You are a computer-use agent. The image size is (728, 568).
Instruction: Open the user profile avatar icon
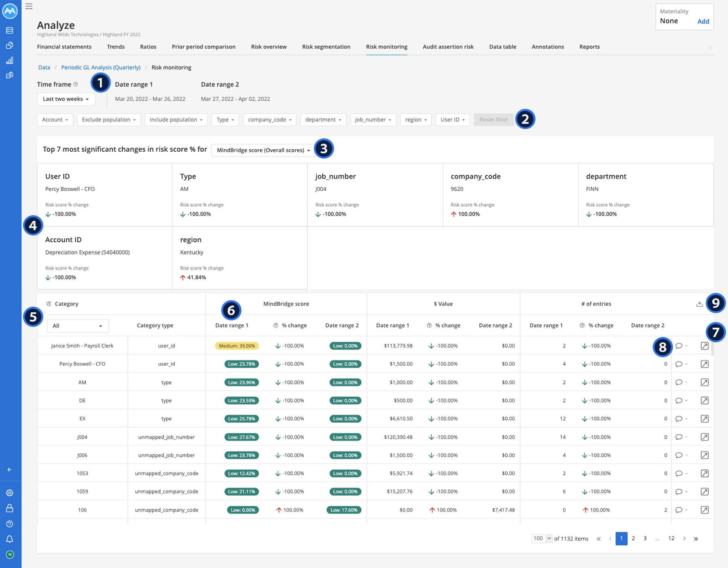point(10,555)
